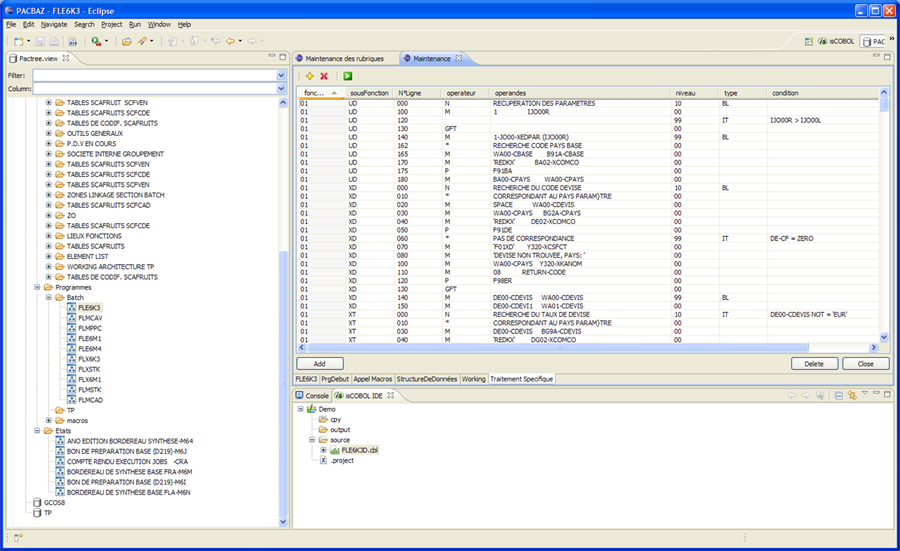Click the Link with Editor icon
Image resolution: width=900 pixels, height=551 pixels.
click(851, 396)
